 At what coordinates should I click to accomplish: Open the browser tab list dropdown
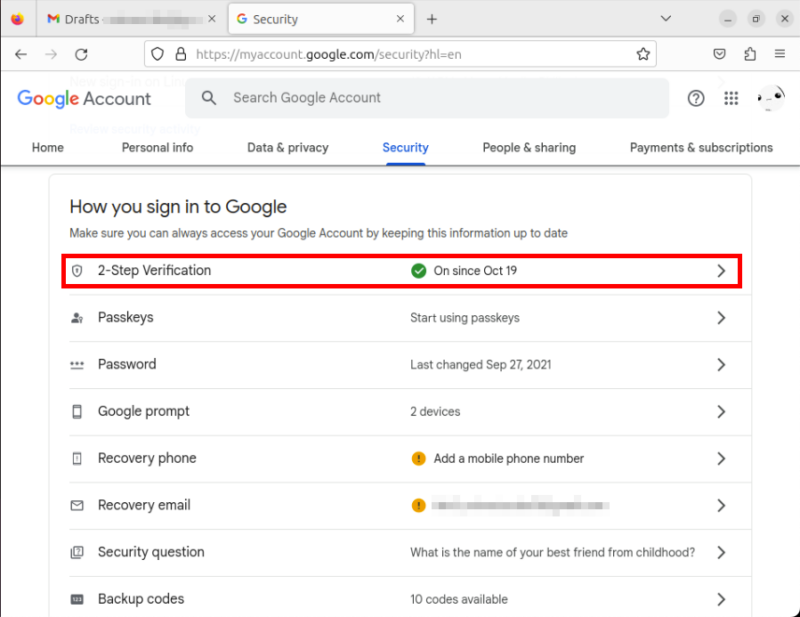666,18
